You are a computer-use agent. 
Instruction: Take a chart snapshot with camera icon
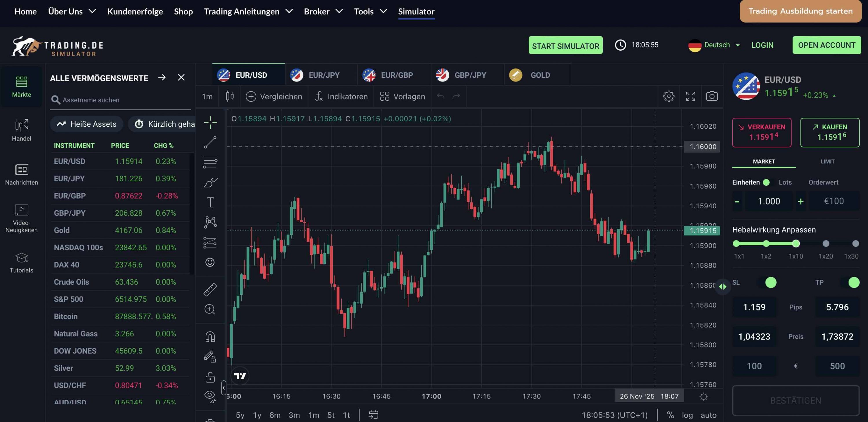click(712, 96)
